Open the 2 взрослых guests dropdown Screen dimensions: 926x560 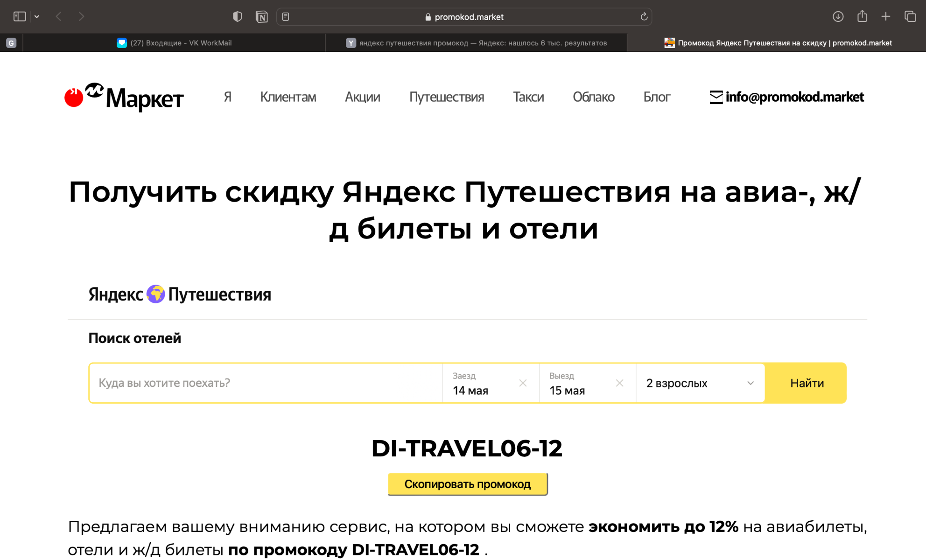pyautogui.click(x=699, y=383)
